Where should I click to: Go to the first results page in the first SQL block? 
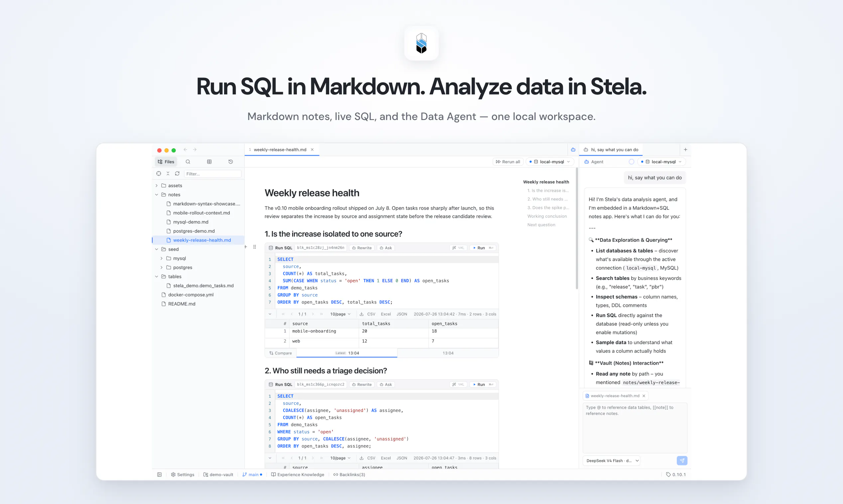tap(283, 314)
